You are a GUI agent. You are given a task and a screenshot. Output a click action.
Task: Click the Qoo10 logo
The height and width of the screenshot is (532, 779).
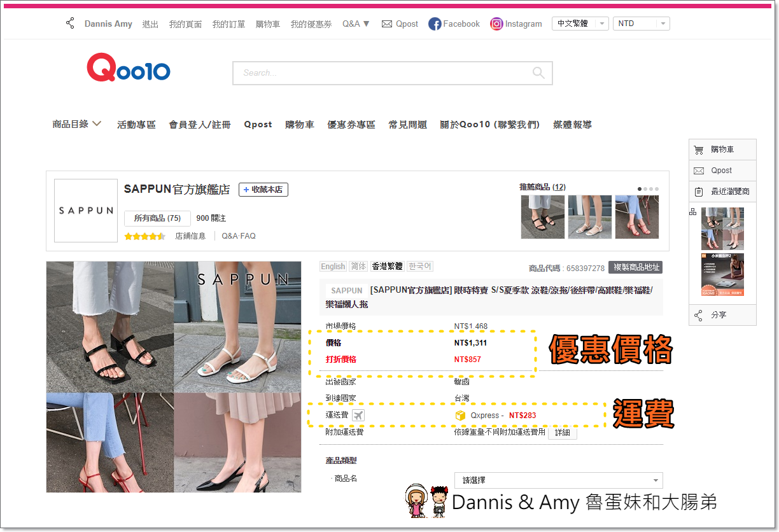tap(129, 68)
